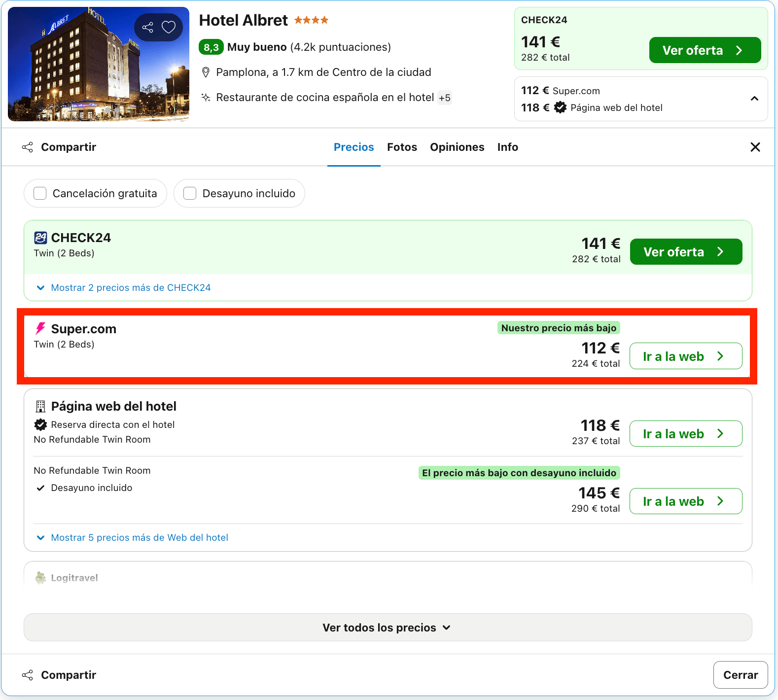Open the Fotos tab
Image resolution: width=778 pixels, height=700 pixels.
pos(402,147)
